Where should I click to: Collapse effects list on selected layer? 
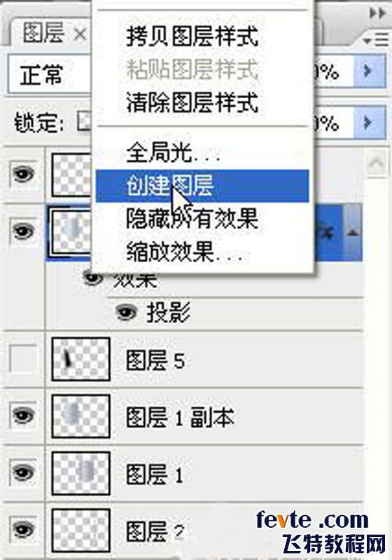pos(352,233)
